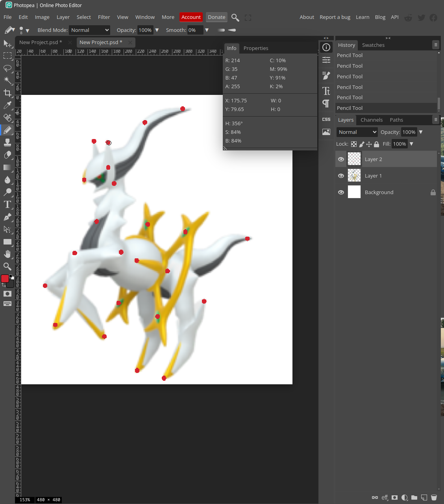
Task: Delete layer with trash icon
Action: tap(434, 498)
